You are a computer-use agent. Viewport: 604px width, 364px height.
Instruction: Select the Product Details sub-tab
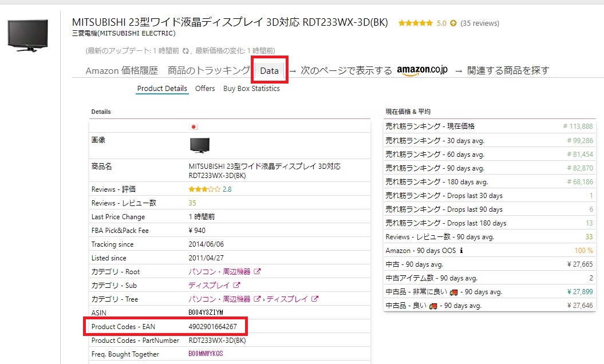click(162, 88)
